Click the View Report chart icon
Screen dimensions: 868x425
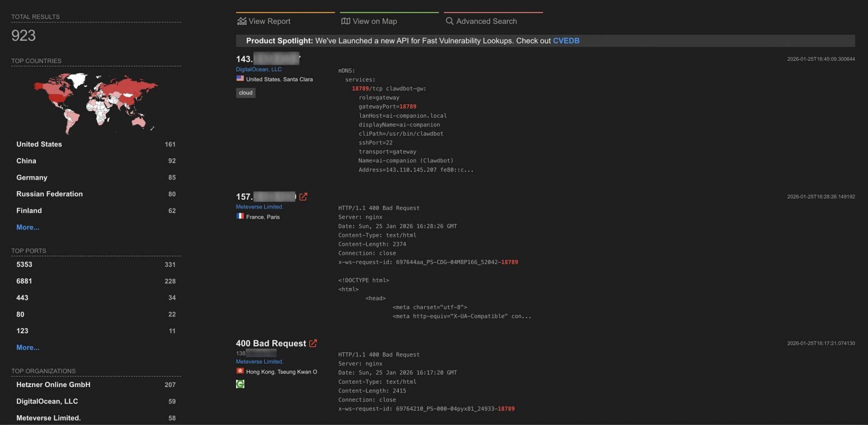pos(242,21)
